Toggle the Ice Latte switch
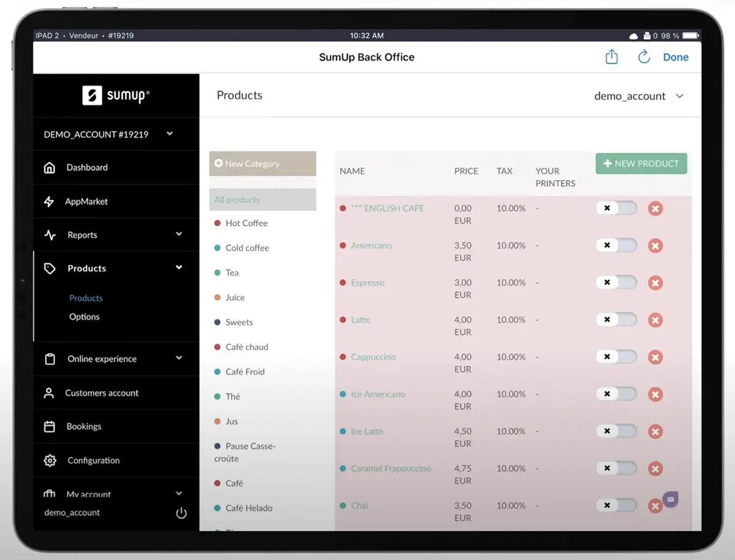 coord(616,431)
